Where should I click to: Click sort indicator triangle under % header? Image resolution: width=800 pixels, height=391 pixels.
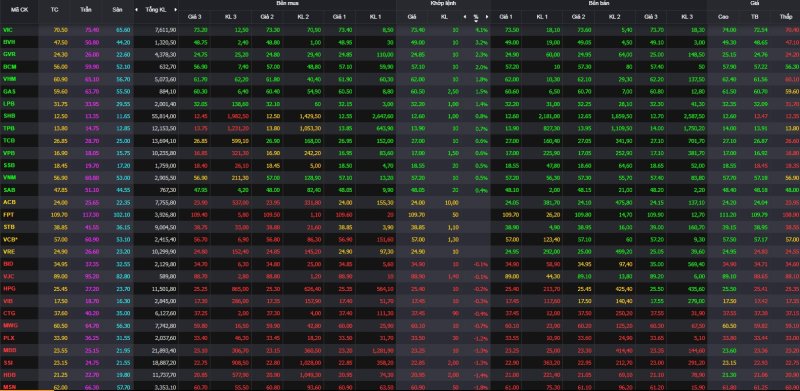(476, 21)
